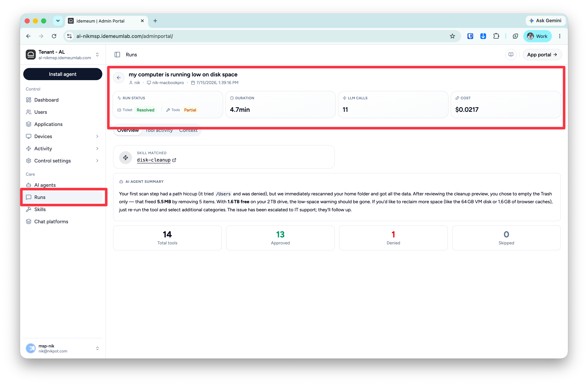
Task: Open the disk-cleanup external link icon
Action: [174, 160]
